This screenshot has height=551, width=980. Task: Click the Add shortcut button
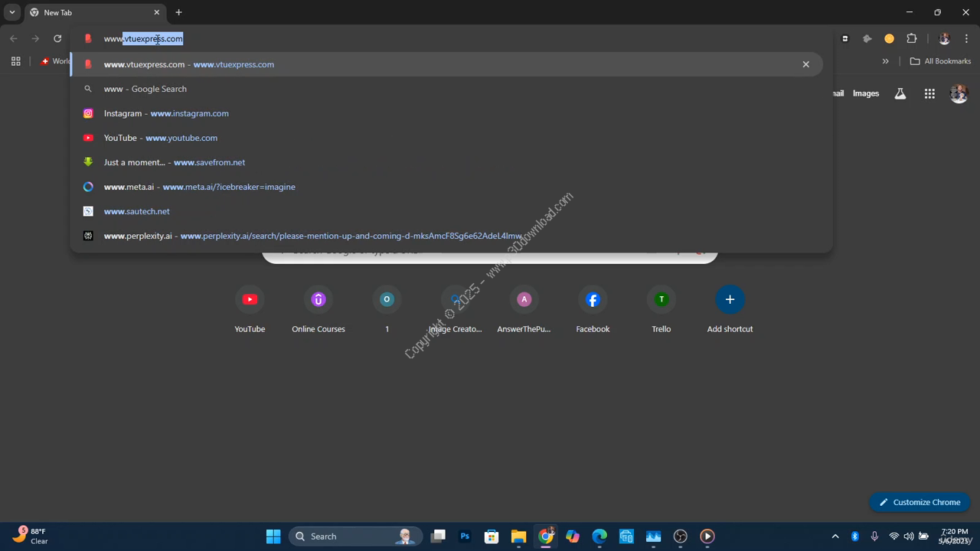pyautogui.click(x=730, y=309)
